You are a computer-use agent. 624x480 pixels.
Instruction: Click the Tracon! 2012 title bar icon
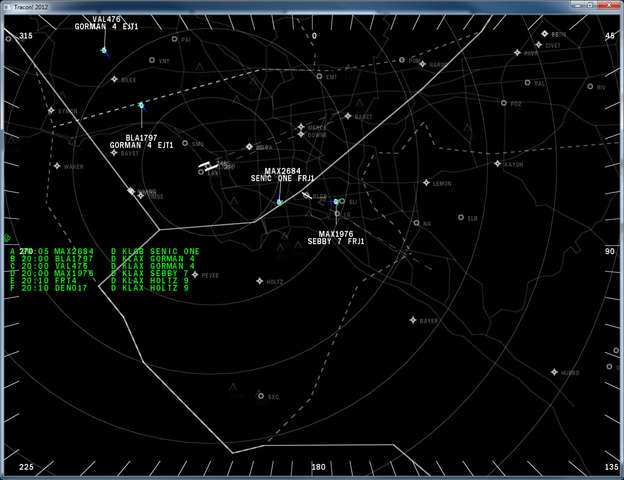click(7, 7)
